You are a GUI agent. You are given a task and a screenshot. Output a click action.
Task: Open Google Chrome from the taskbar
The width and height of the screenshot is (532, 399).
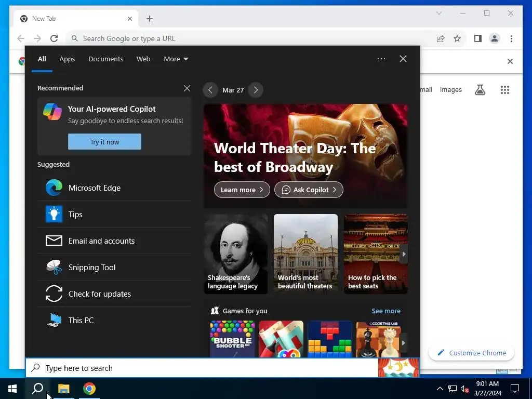pos(89,389)
